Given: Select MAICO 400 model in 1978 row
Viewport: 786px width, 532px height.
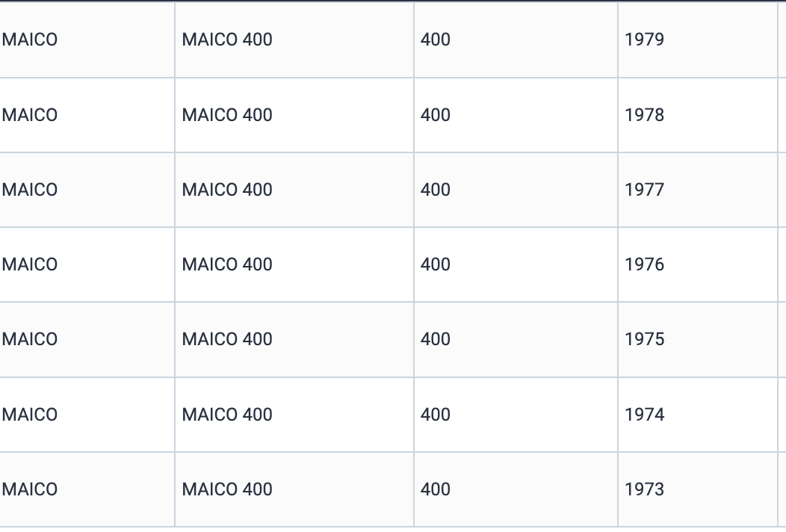Looking at the screenshot, I should (x=227, y=115).
